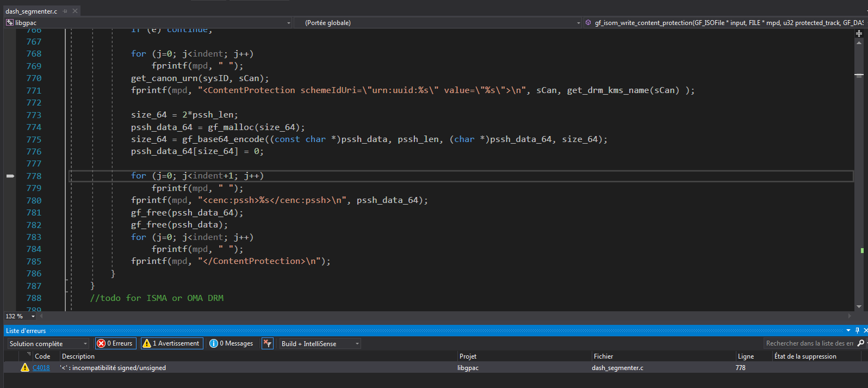This screenshot has height=388, width=868.
Task: Close the dash_segmenter.c tab
Action: point(75,11)
